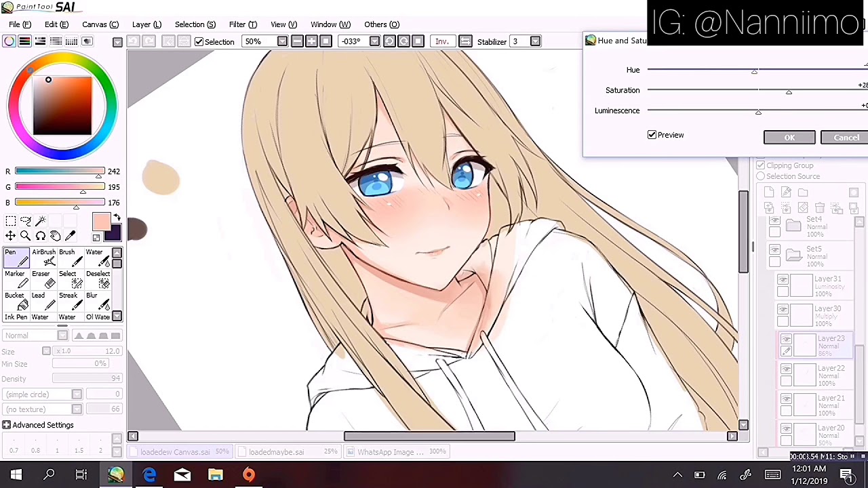
Task: Show the color wheel panel icon
Action: point(9,41)
